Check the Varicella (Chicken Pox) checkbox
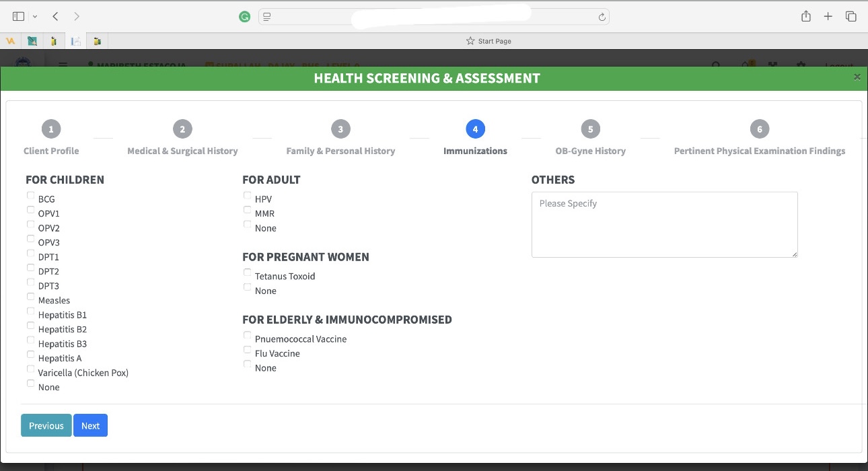This screenshot has width=868, height=471. click(x=30, y=369)
